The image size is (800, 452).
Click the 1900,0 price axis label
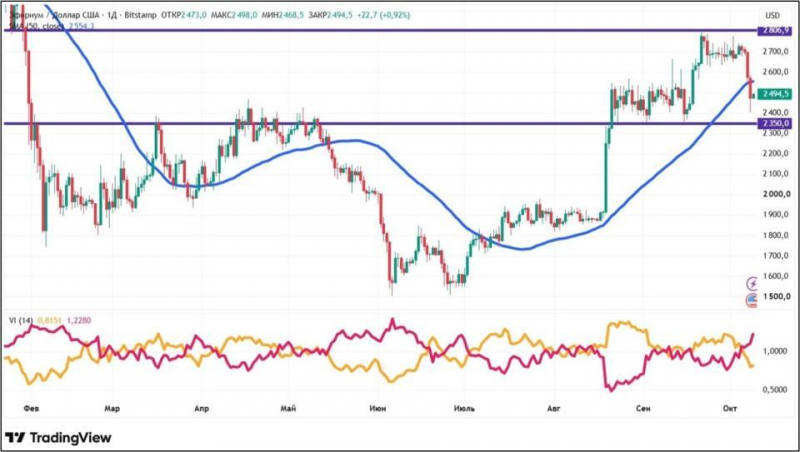click(x=776, y=214)
